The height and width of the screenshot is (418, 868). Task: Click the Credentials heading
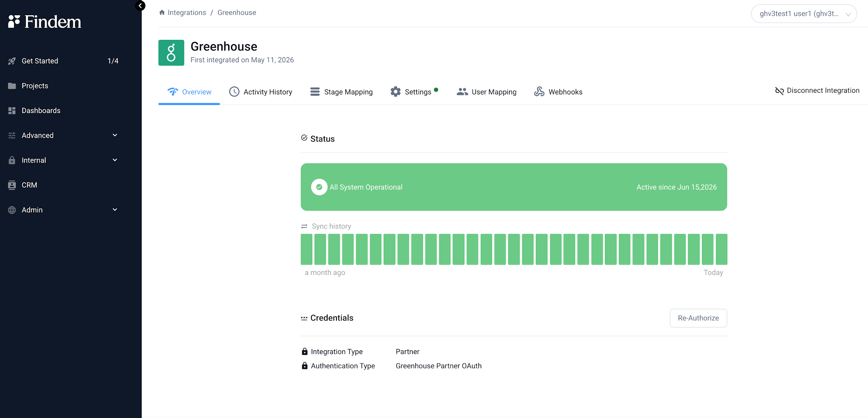332,318
